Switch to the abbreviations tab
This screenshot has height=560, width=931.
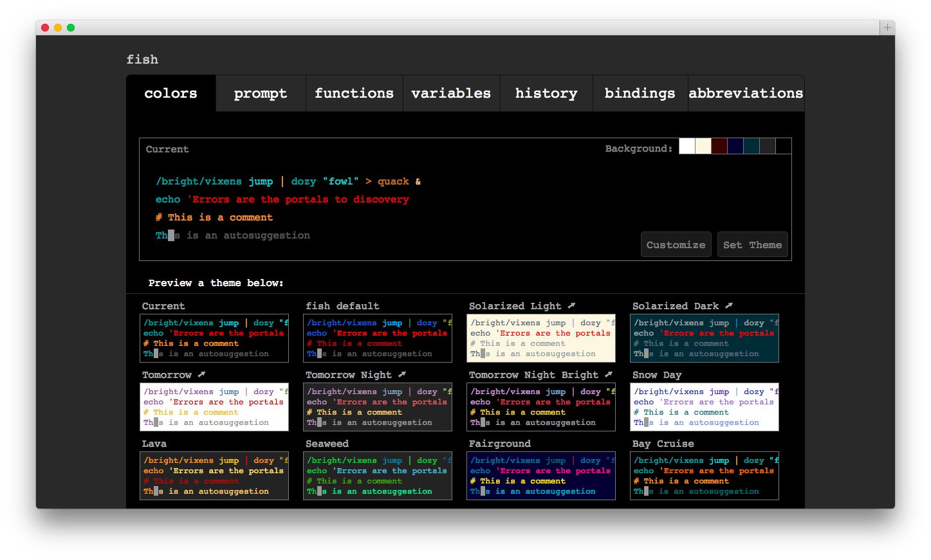(x=746, y=93)
